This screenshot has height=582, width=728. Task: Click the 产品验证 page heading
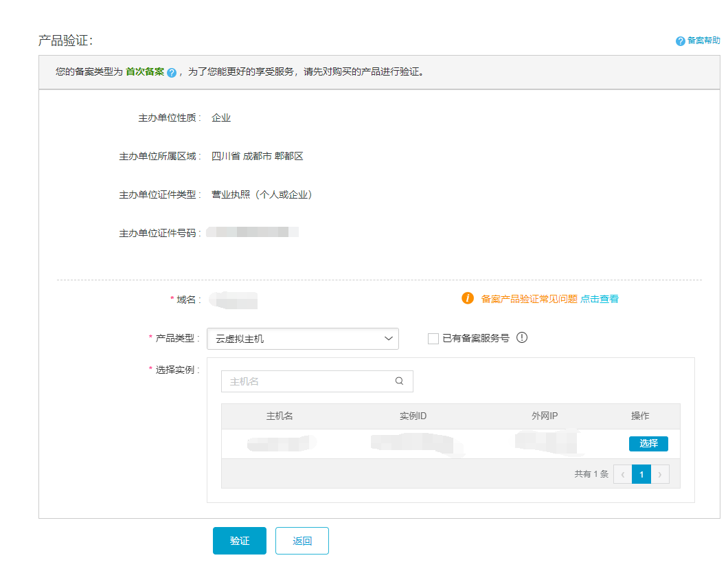tap(65, 41)
